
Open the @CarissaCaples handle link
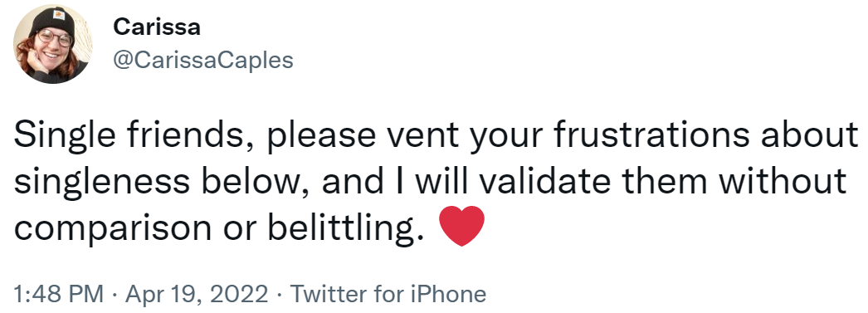pos(203,60)
